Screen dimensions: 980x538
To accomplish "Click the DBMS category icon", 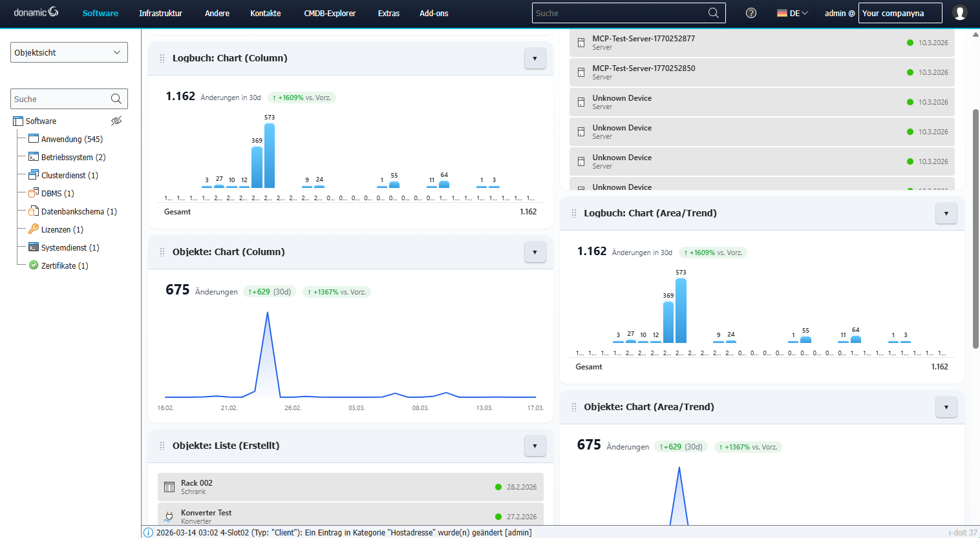I will (32, 192).
